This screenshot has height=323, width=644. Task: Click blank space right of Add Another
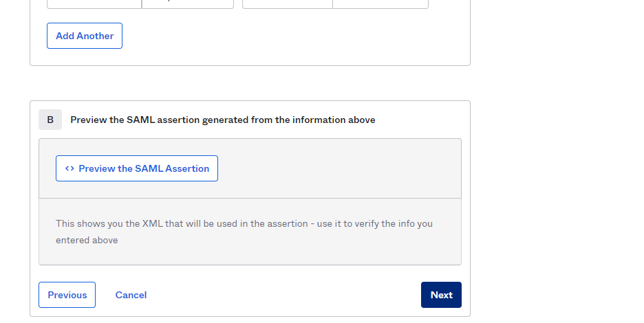(x=289, y=36)
